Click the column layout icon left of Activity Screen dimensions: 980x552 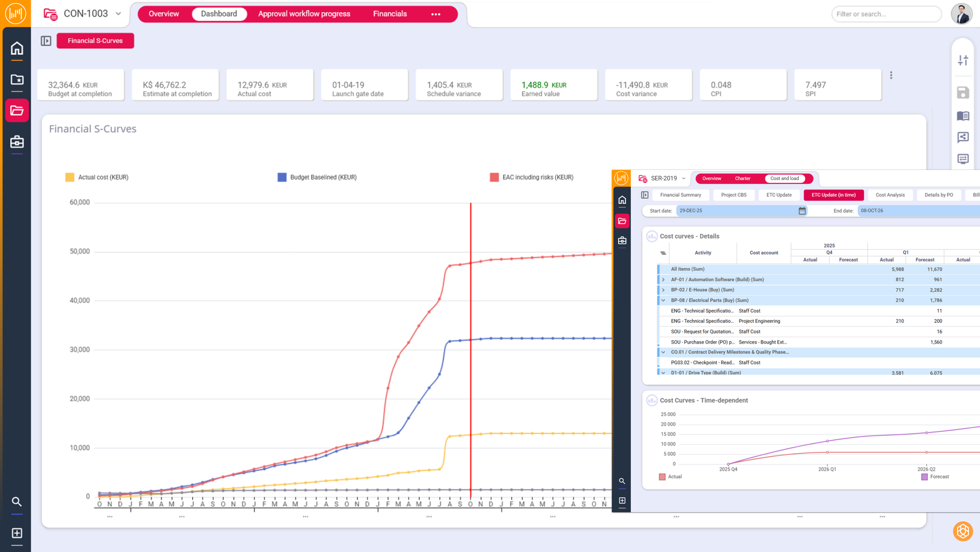coord(663,253)
